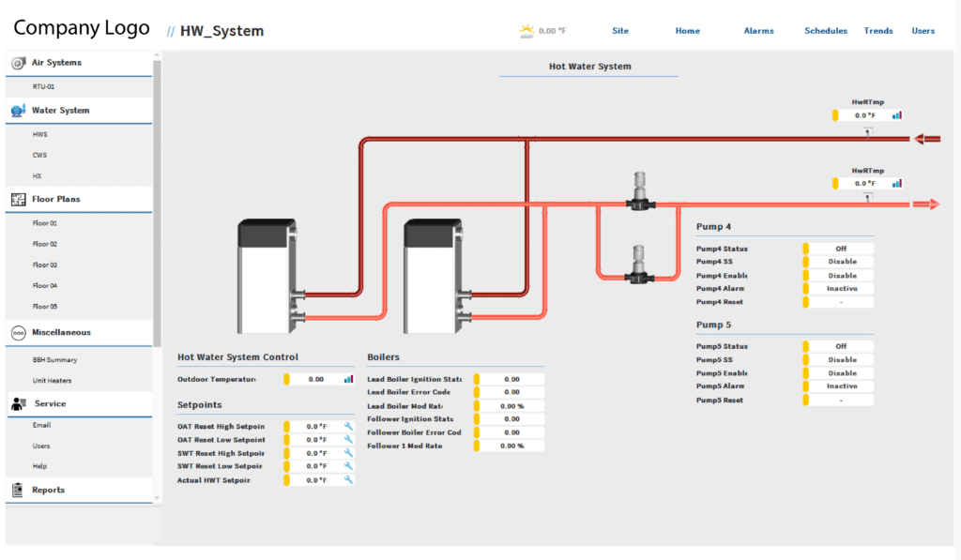961x560 pixels.
Task: Click Pump5 Alarm Inactive value
Action: point(841,386)
